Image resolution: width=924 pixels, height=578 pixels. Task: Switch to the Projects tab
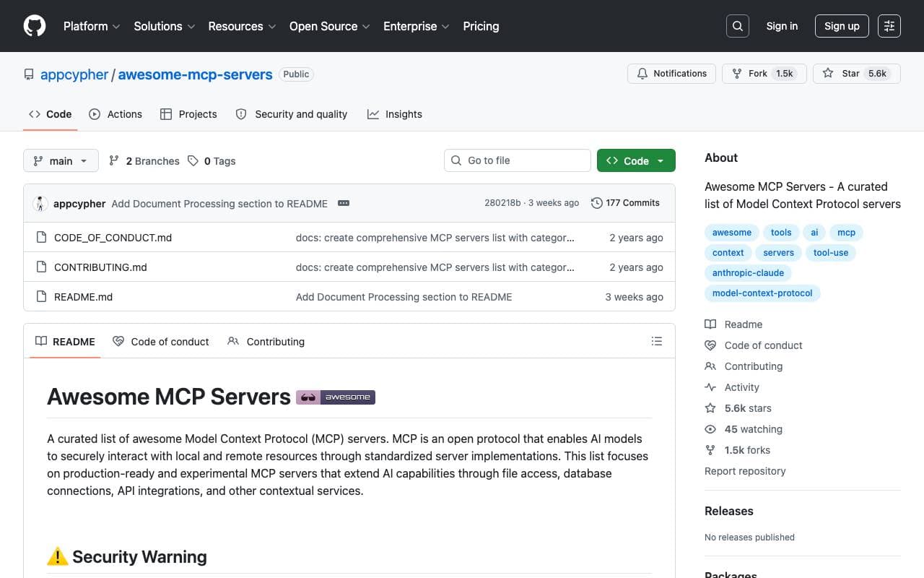tap(188, 114)
